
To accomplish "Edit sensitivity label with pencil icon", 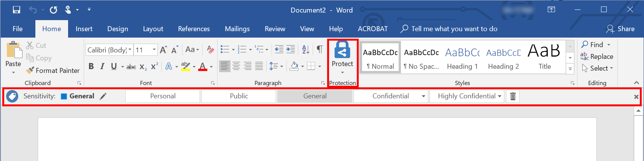I will click(103, 96).
